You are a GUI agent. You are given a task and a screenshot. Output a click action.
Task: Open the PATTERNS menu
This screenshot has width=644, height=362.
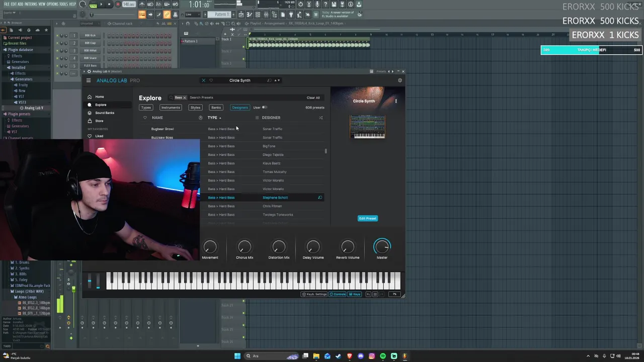point(31,4)
